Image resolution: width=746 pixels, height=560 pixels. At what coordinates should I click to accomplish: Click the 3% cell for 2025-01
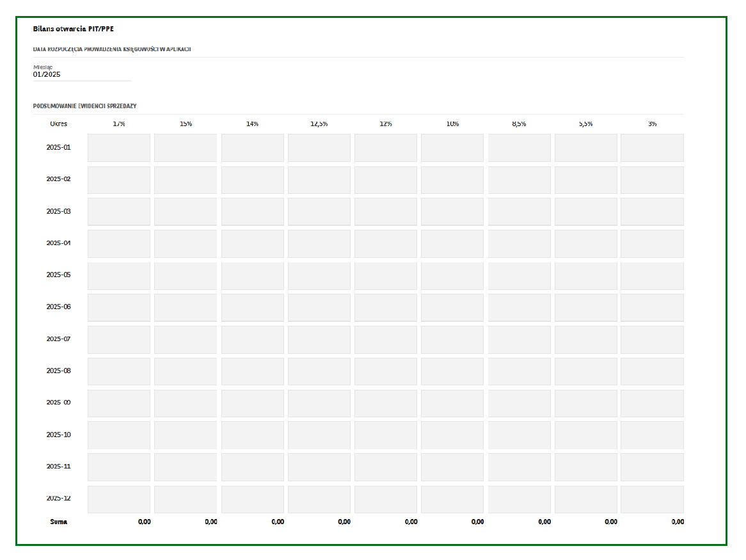point(653,147)
